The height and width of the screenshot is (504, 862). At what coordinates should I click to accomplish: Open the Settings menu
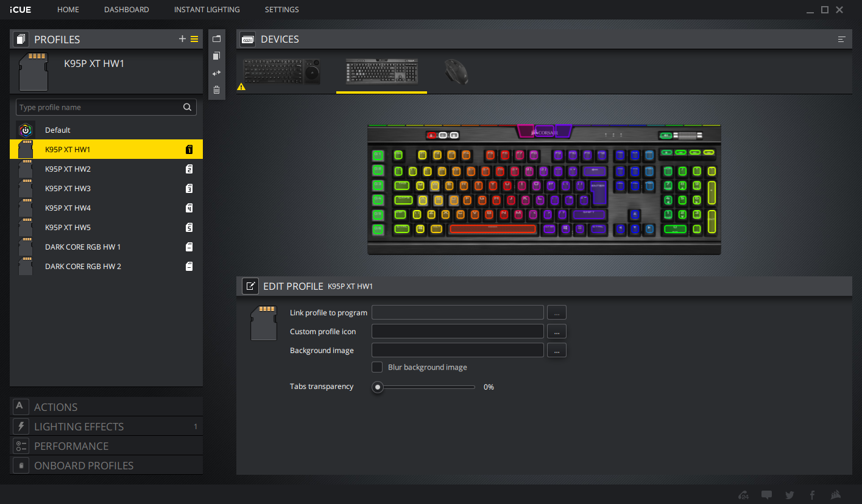point(282,10)
